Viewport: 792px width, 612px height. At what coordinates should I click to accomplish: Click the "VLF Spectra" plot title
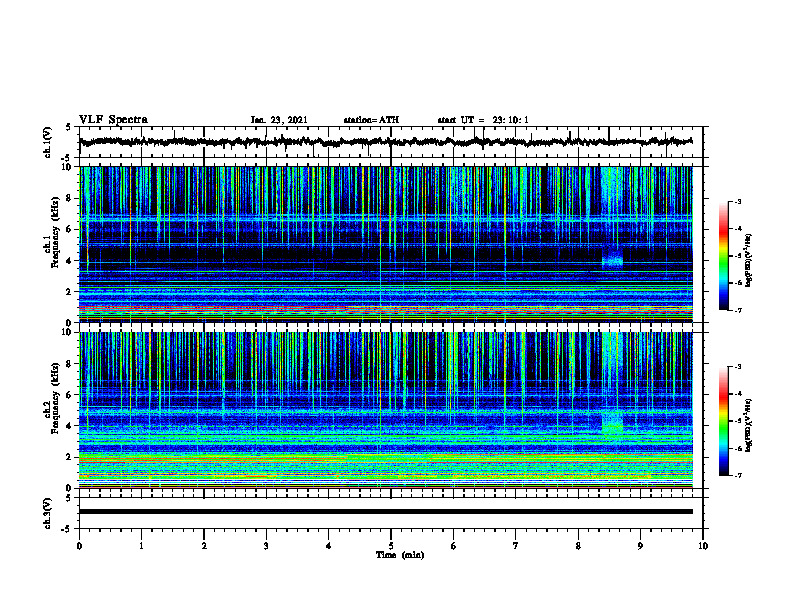point(113,120)
